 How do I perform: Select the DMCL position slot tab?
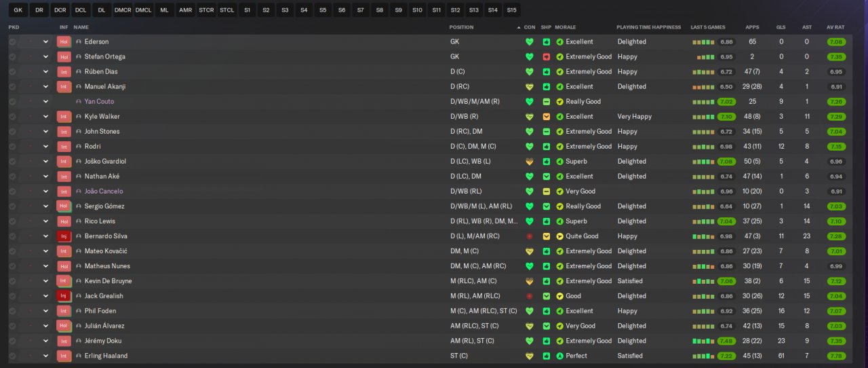click(x=144, y=10)
